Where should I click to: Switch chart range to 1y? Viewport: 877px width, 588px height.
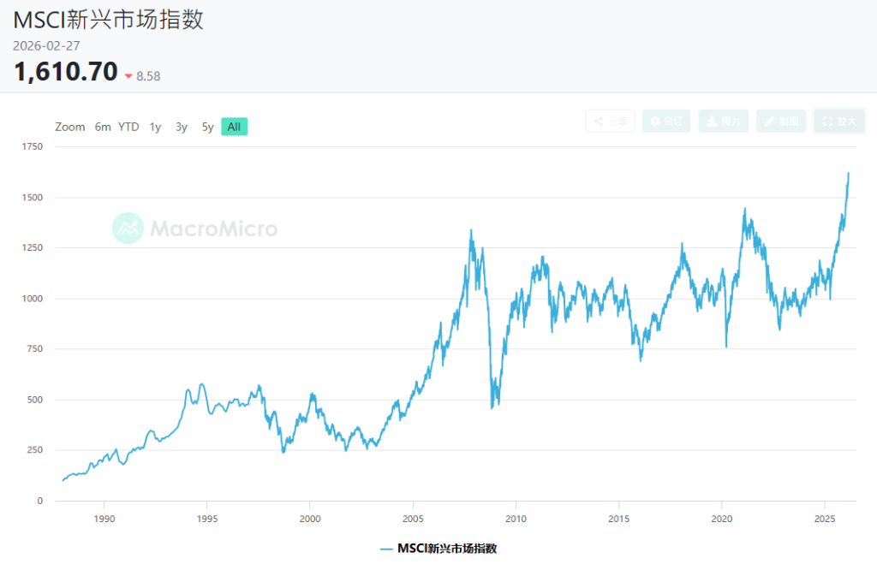pyautogui.click(x=155, y=127)
